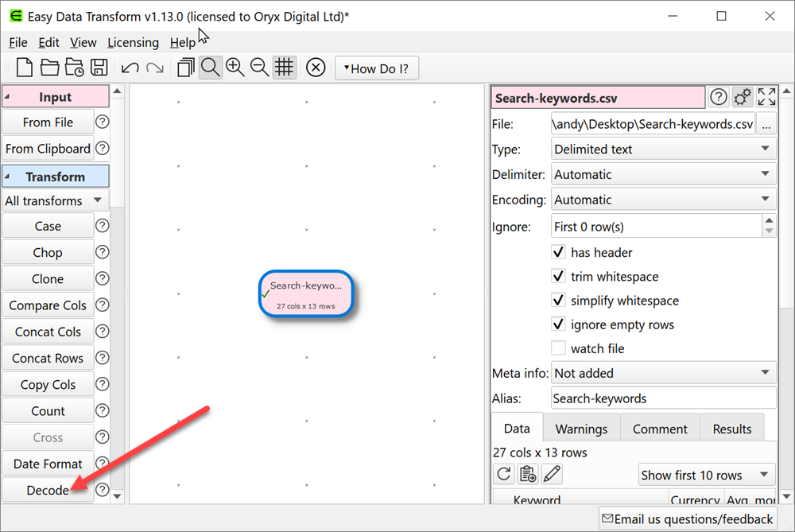Disable the trim whitespace option
The width and height of the screenshot is (795, 532).
tap(559, 277)
